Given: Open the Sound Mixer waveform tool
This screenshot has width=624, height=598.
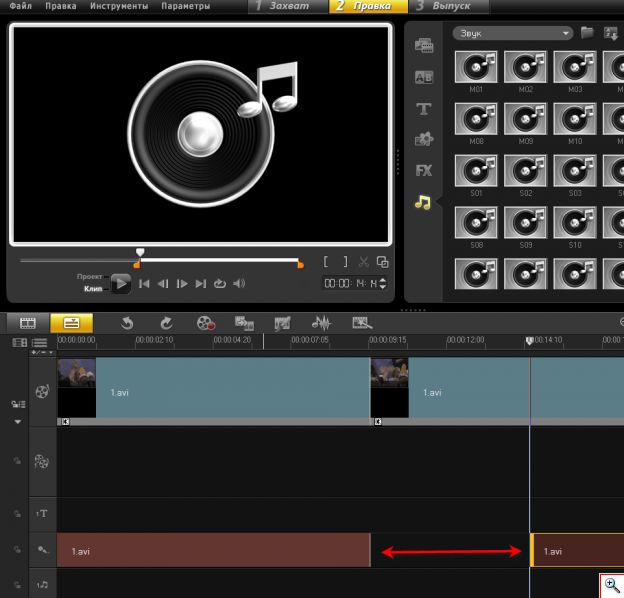Looking at the screenshot, I should click(321, 322).
